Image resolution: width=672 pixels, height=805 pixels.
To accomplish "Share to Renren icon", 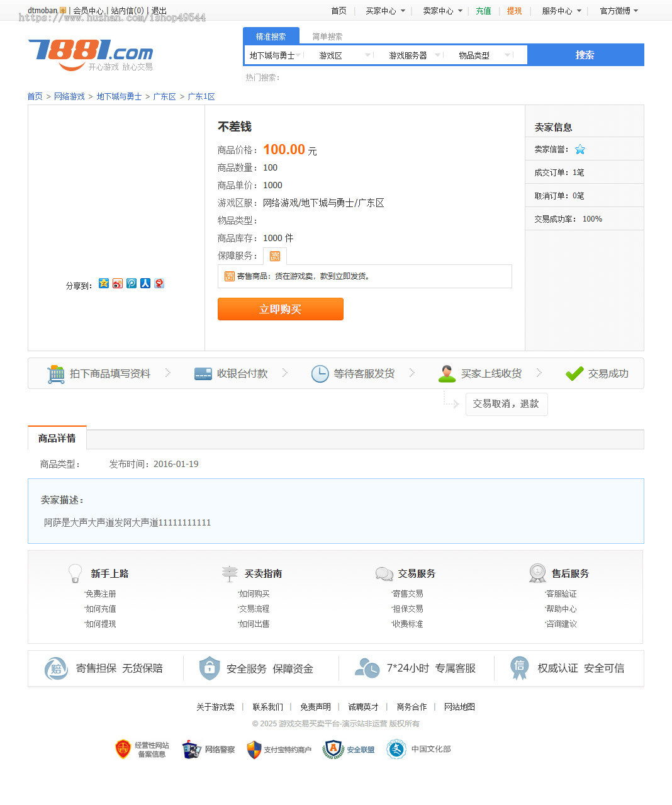I will click(x=145, y=283).
